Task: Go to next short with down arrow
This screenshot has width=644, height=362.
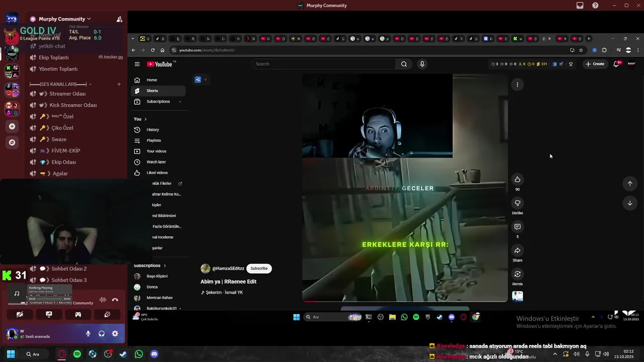Action: pos(630,203)
